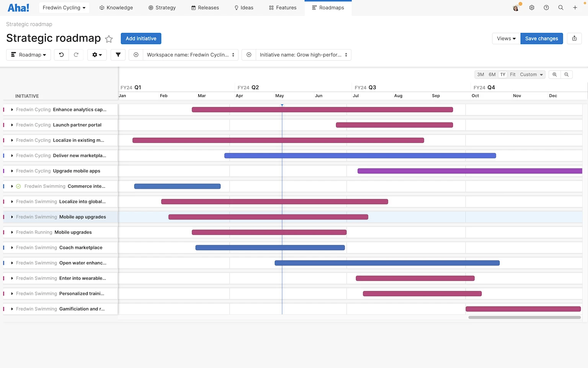
Task: Go to the Ideas tab
Action: click(x=244, y=8)
